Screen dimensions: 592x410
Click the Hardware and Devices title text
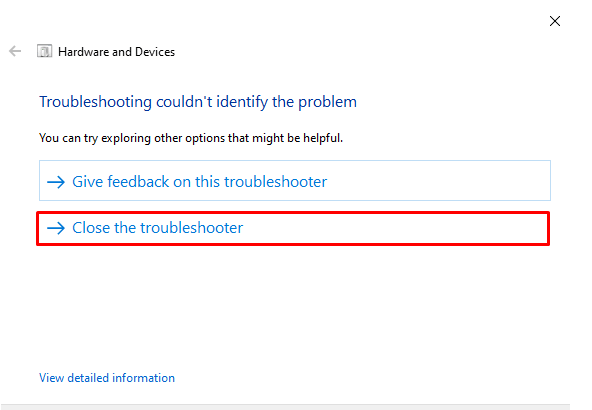pos(116,52)
